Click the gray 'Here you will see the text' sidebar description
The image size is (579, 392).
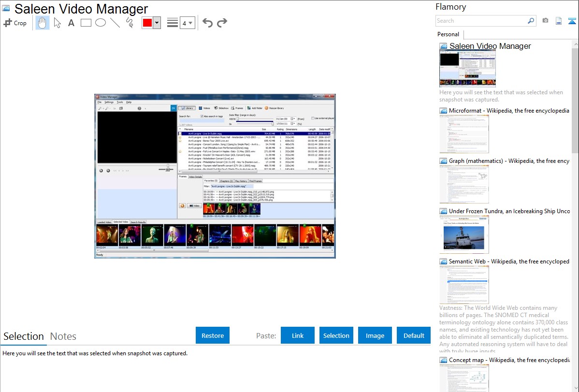coord(501,96)
